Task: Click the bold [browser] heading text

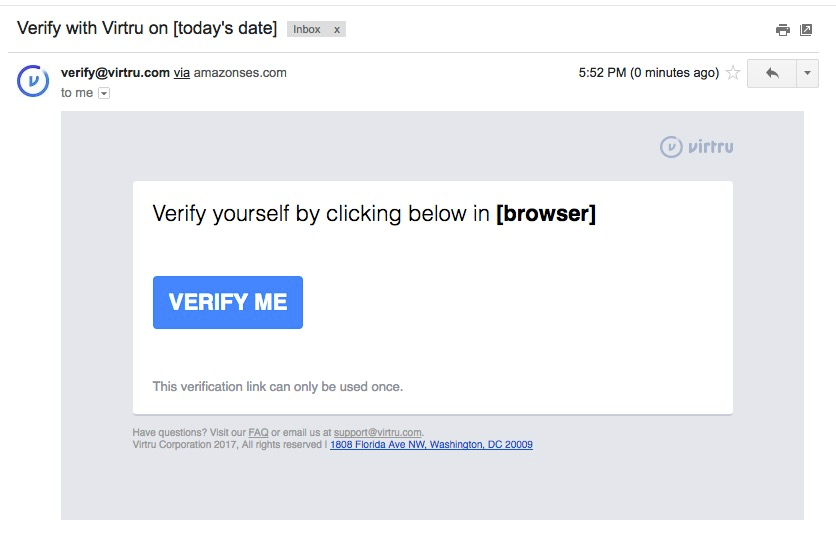Action: coord(546,214)
